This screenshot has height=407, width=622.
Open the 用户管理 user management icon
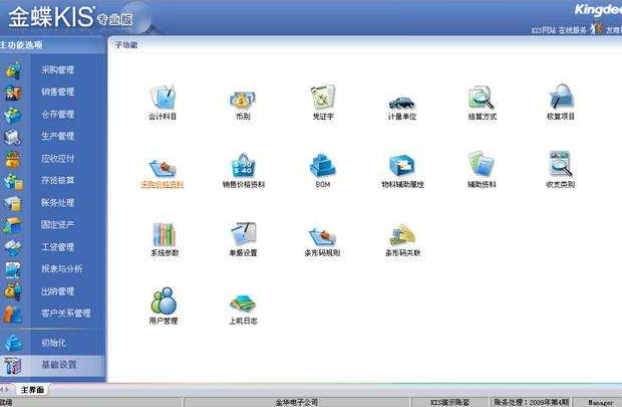click(163, 306)
